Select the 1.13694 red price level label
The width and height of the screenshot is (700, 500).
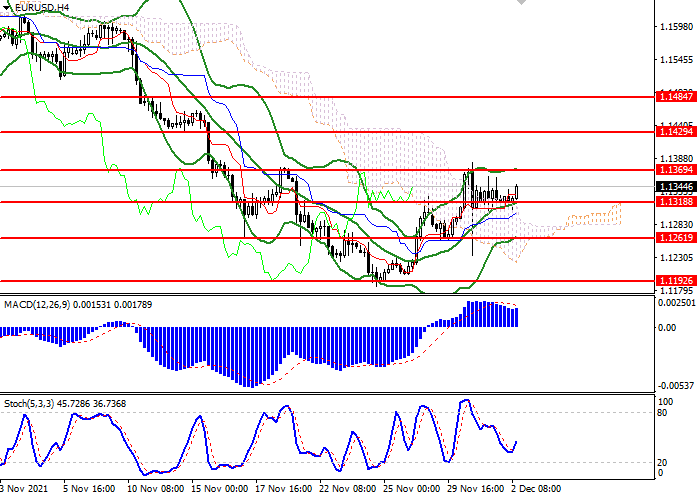pyautogui.click(x=676, y=170)
